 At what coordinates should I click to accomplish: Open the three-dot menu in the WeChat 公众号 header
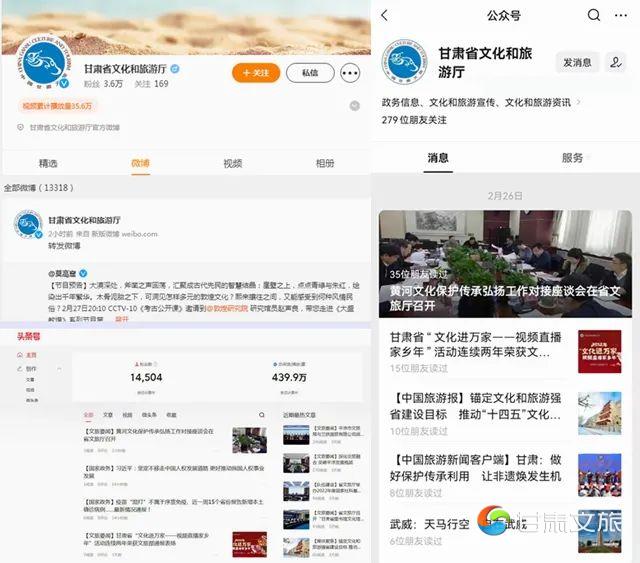click(621, 16)
